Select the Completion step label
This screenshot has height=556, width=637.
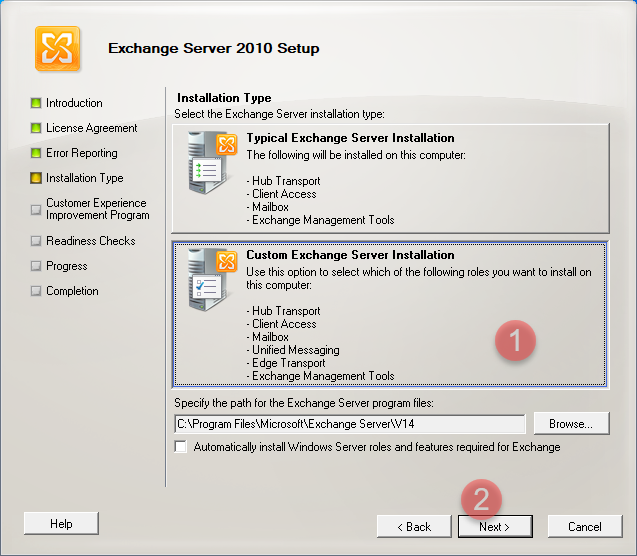72,291
